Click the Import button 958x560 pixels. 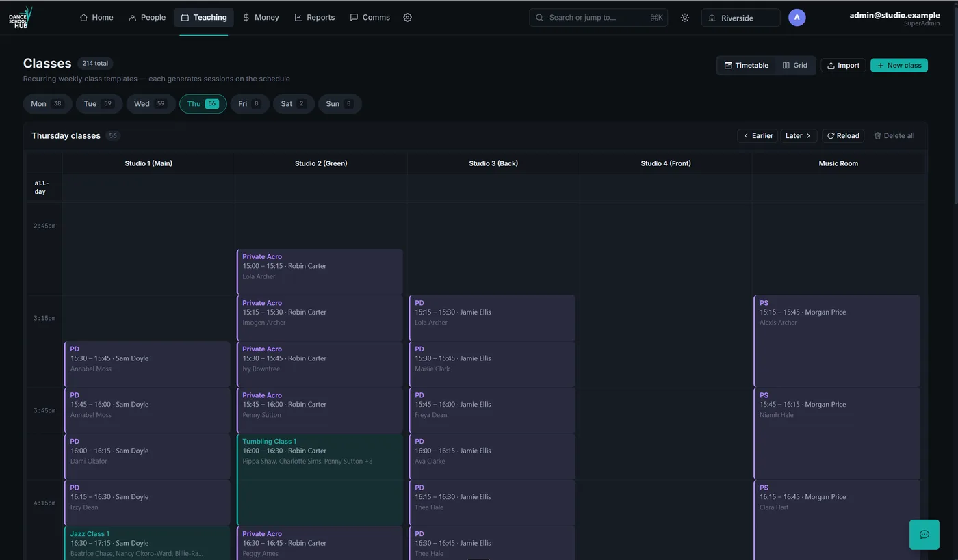(x=843, y=66)
